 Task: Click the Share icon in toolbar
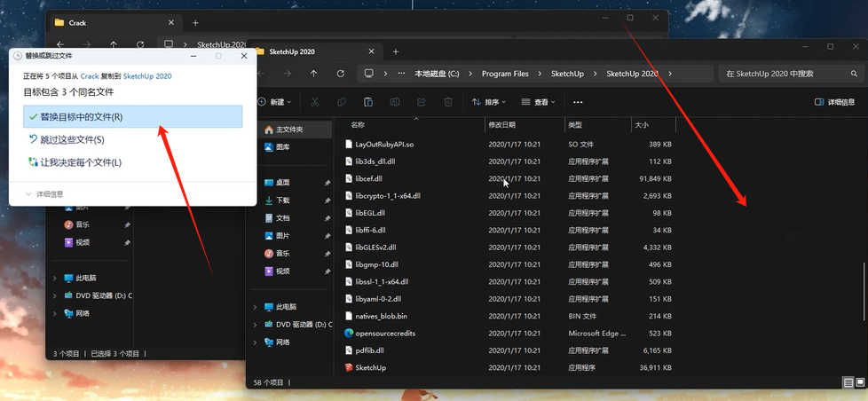[x=422, y=102]
